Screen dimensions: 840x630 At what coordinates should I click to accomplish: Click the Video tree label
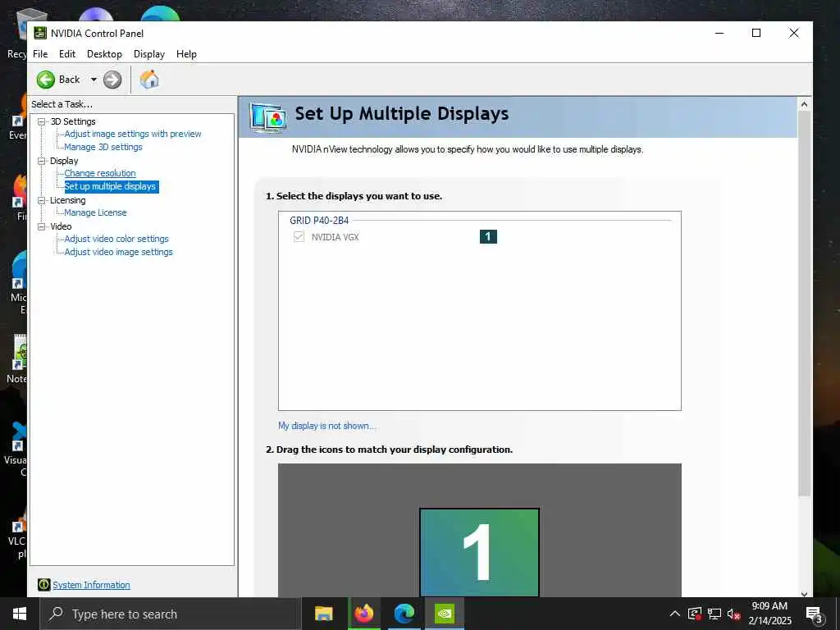(x=61, y=226)
